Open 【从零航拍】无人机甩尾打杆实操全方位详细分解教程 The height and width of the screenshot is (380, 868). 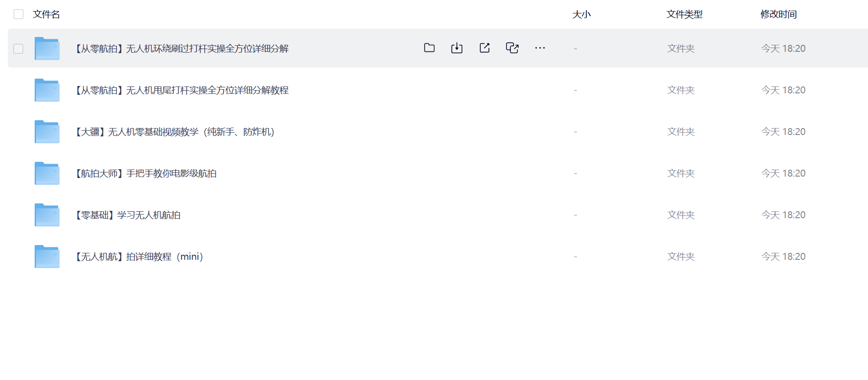182,90
